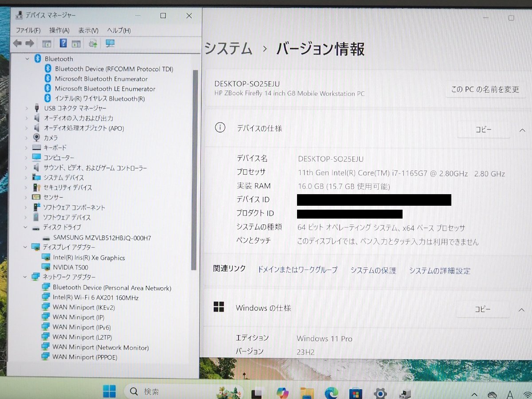Click the Wi-Fi icon in system tray
The width and height of the screenshot is (532, 399).
pos(527,395)
